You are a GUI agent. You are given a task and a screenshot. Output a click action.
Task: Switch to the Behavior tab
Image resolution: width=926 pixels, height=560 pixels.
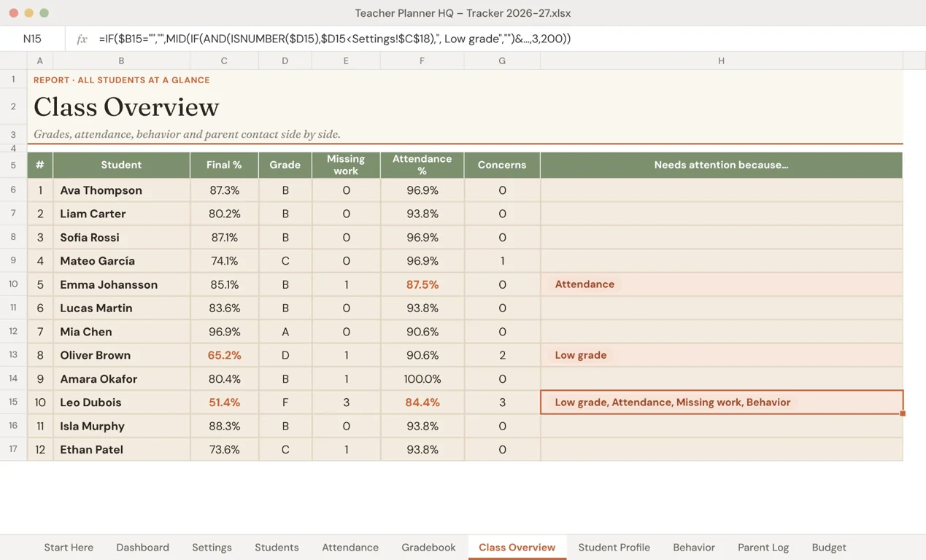click(x=694, y=547)
